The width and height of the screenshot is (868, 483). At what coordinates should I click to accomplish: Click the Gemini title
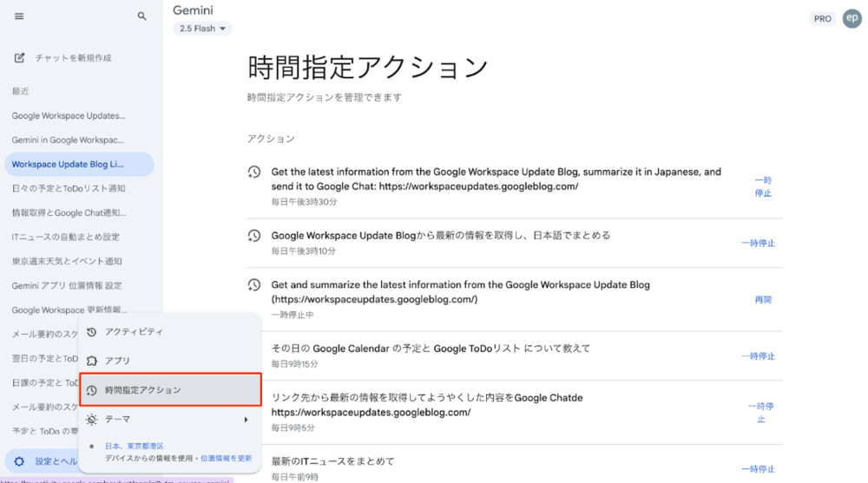[x=193, y=10]
